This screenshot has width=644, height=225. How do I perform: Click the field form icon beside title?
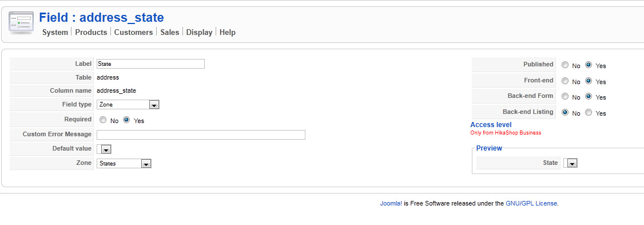[21, 23]
